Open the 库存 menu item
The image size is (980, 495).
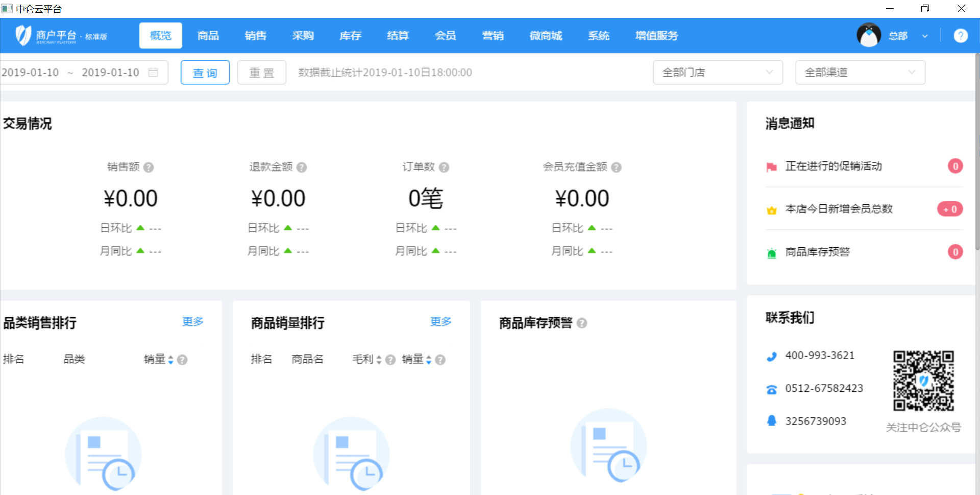[350, 35]
